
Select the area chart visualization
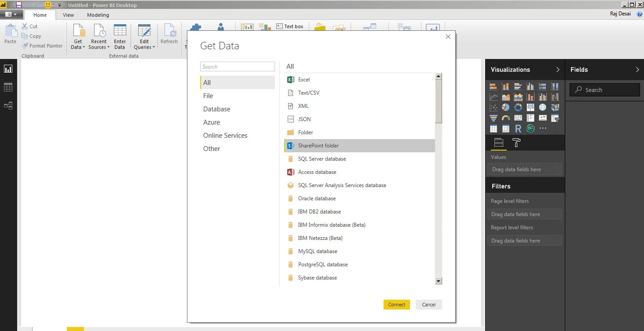(x=506, y=97)
